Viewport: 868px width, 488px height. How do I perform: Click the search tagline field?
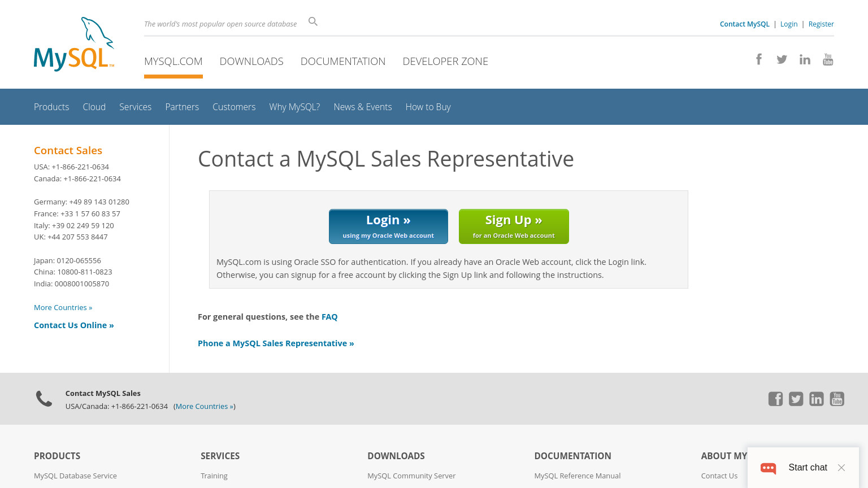click(220, 24)
